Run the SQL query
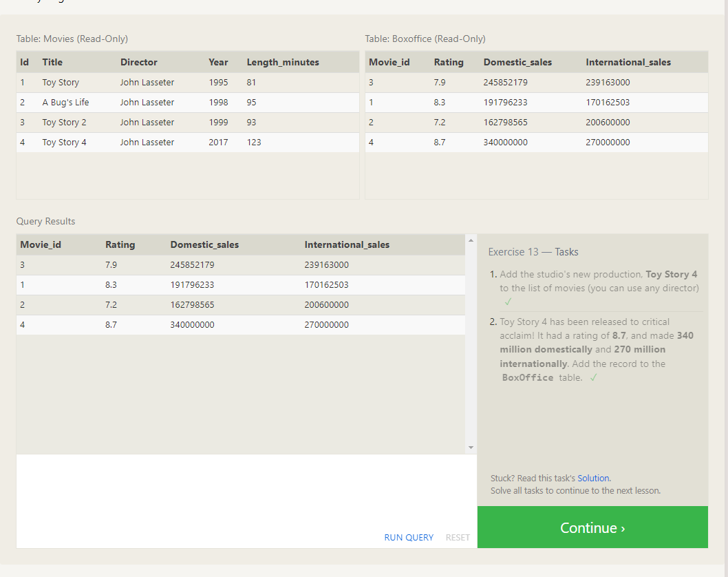Screen dimensions: 728x577 click(409, 538)
